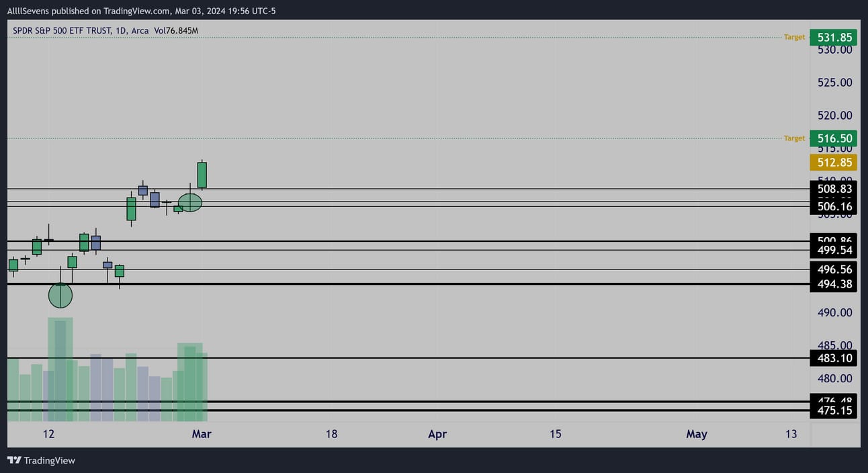The height and width of the screenshot is (473, 868).
Task: Click the 516.50 target price label
Action: click(x=834, y=138)
